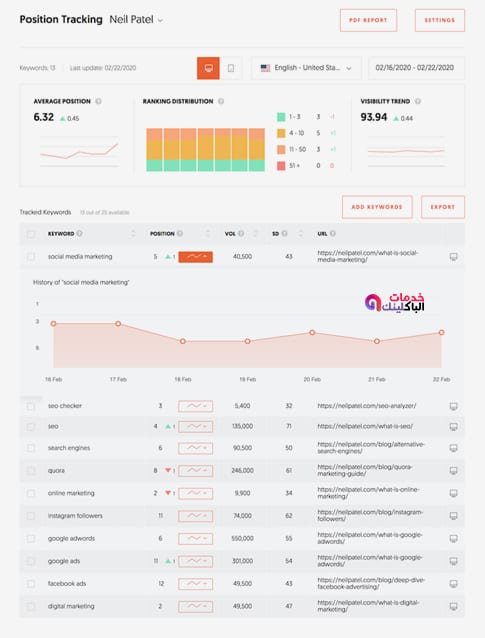Click desktop icon in instagram followers row
The width and height of the screenshot is (485, 638).
(x=453, y=516)
